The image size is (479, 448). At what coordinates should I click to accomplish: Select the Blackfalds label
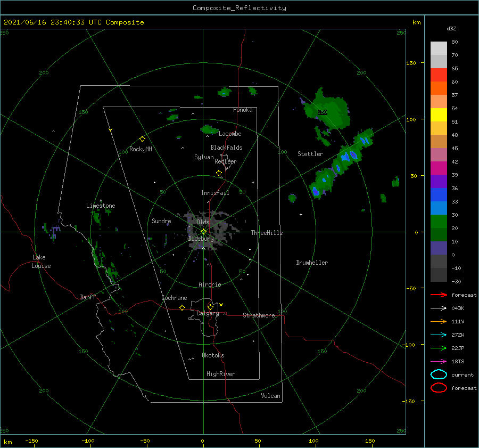click(226, 148)
